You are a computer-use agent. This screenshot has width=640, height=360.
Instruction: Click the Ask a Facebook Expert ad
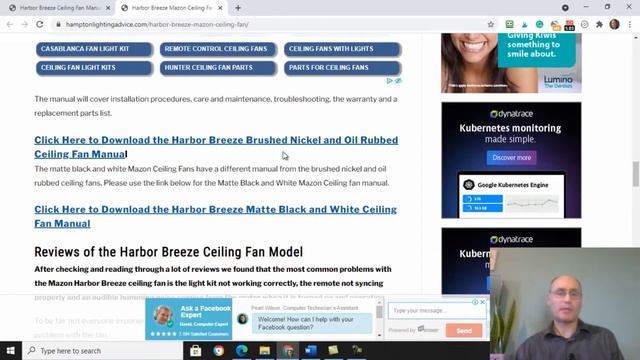click(189, 318)
